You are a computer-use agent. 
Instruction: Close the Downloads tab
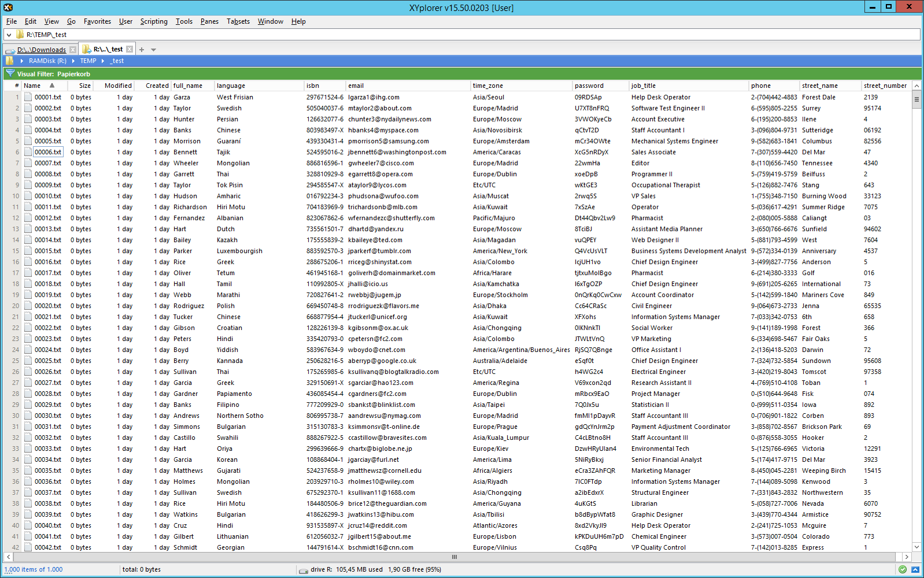pos(73,50)
